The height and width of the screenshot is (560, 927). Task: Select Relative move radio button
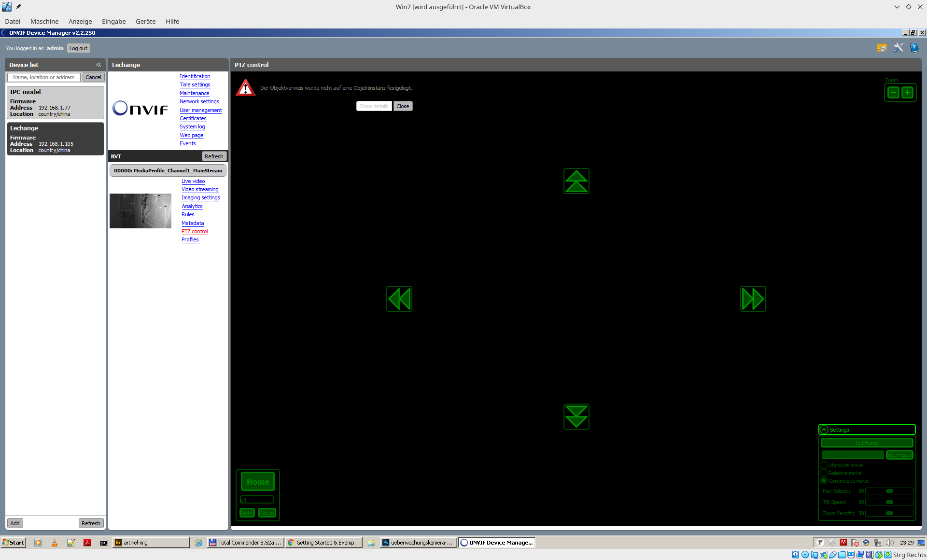click(824, 473)
